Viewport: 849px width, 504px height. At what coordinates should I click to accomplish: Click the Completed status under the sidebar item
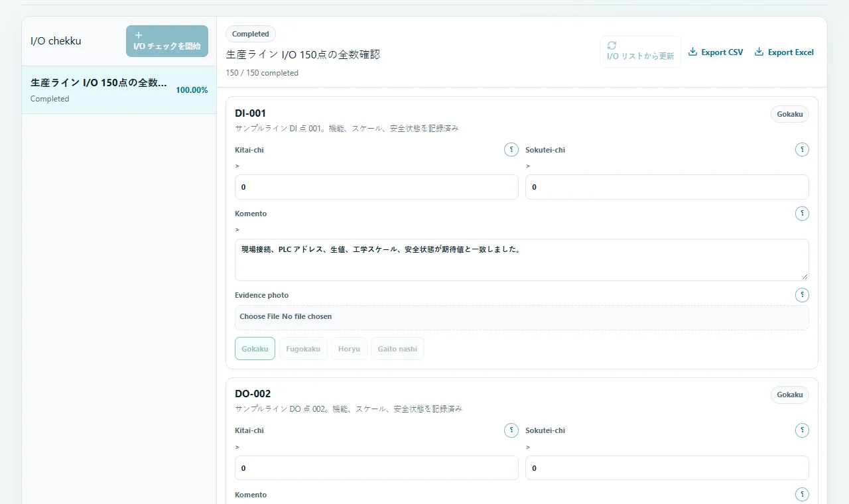(x=50, y=99)
